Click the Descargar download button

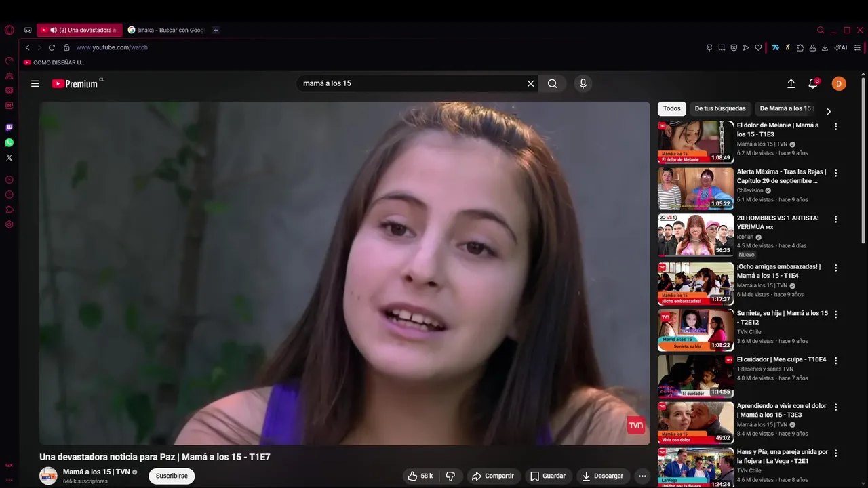[603, 476]
